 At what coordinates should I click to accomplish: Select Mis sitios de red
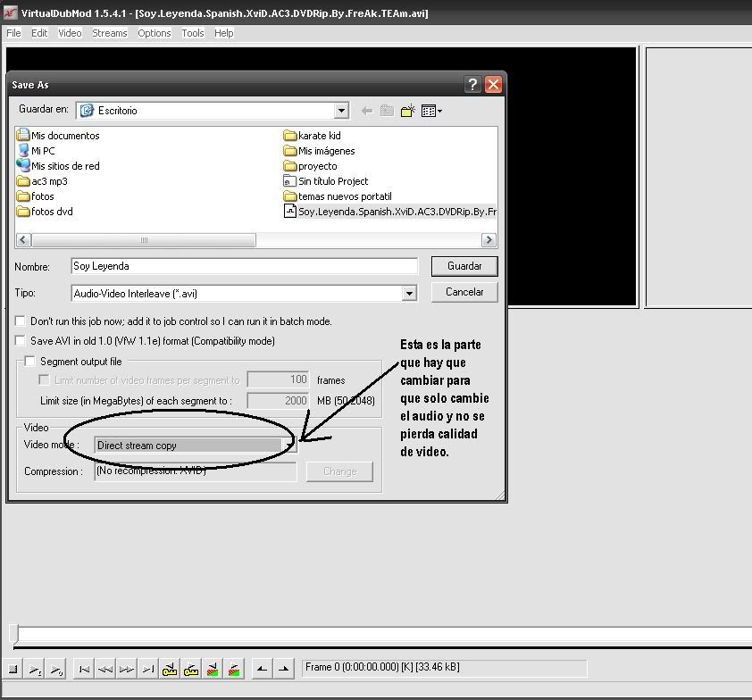point(58,166)
